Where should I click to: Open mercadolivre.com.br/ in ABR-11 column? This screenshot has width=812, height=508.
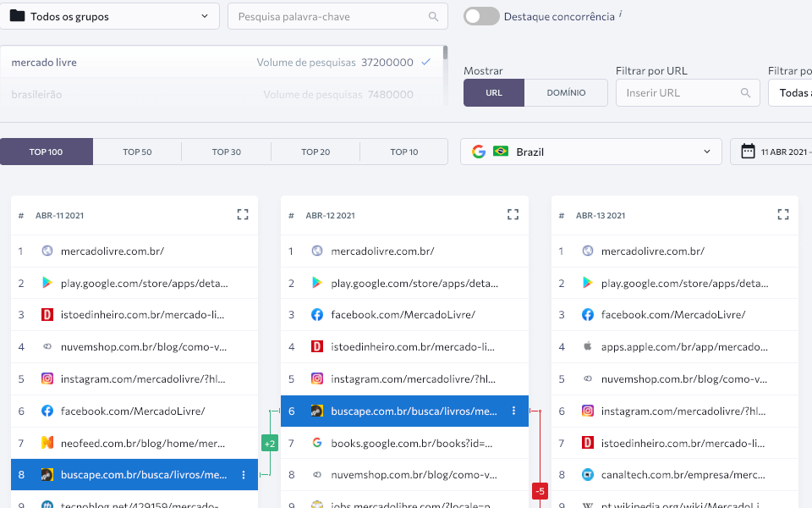pyautogui.click(x=112, y=251)
